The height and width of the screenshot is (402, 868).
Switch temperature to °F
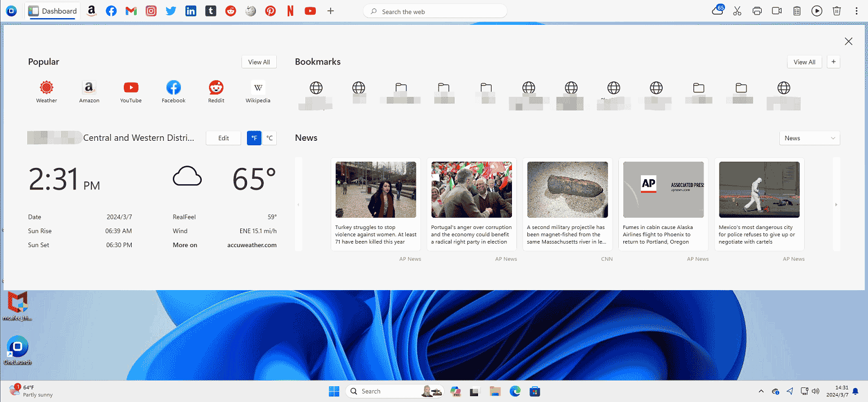(x=254, y=138)
